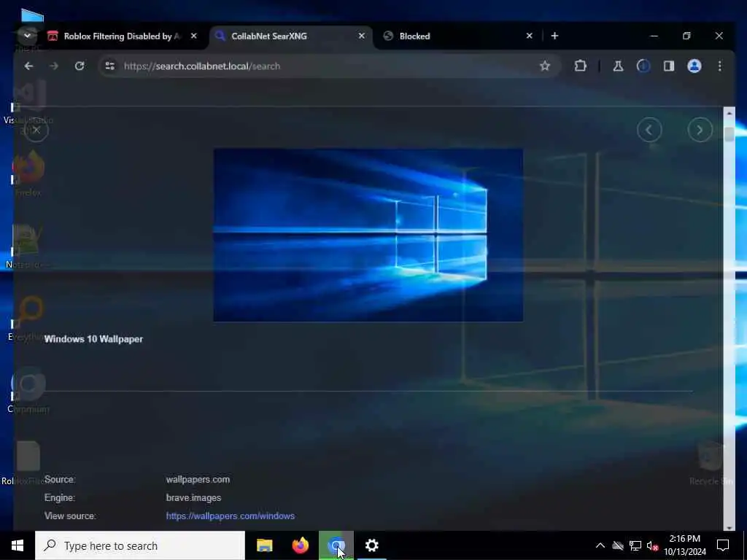Screen dimensions: 747x560
Task: Open File Explorer from the taskbar
Action: pyautogui.click(x=264, y=545)
